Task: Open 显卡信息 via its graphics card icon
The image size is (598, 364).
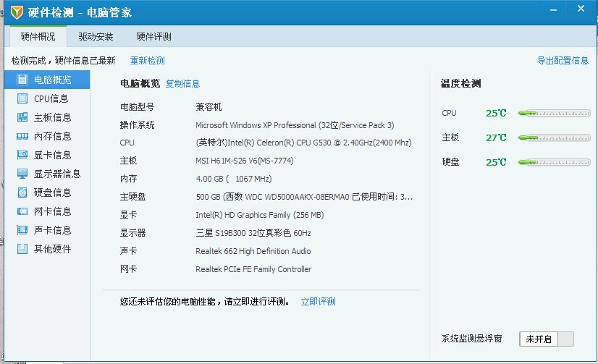Action: pyautogui.click(x=22, y=155)
